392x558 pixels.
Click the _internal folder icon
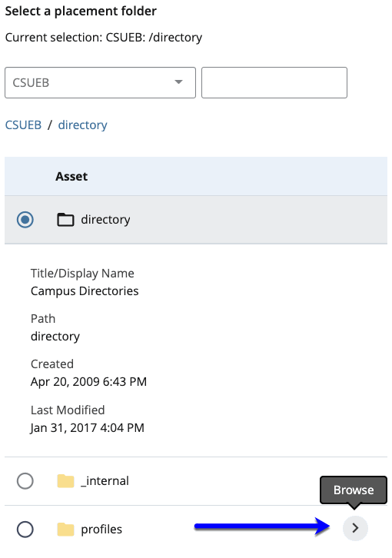point(65,481)
